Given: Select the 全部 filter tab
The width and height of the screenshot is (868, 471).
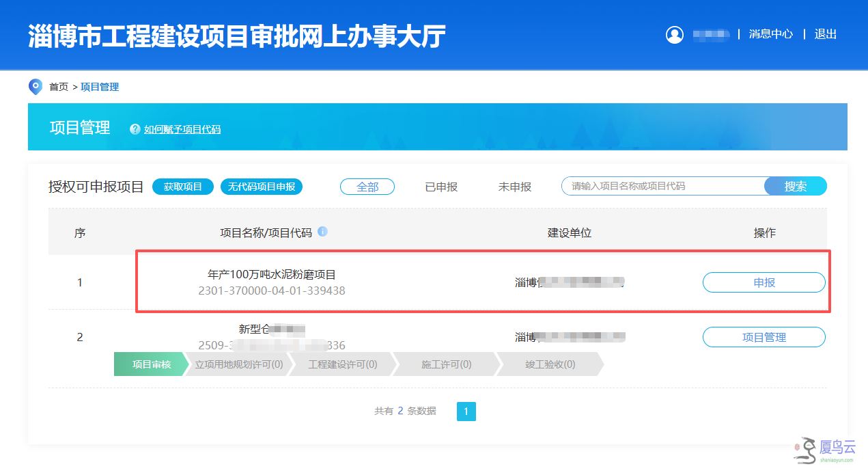Looking at the screenshot, I should pos(367,187).
